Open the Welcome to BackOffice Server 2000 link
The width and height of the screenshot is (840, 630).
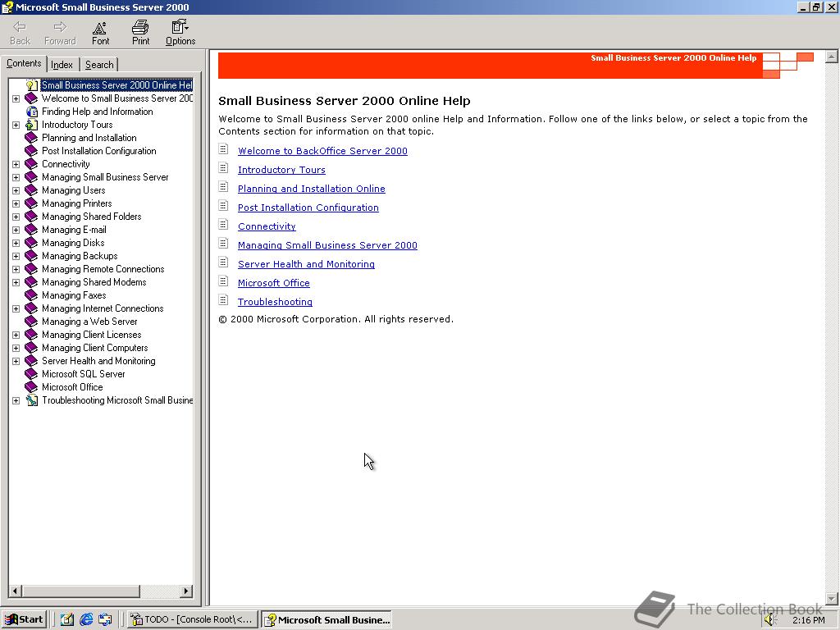click(x=322, y=151)
